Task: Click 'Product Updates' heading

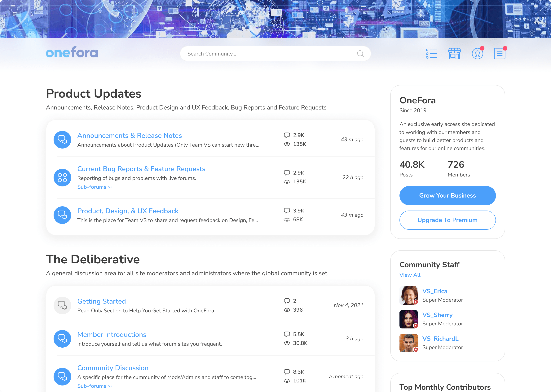Action: (94, 94)
